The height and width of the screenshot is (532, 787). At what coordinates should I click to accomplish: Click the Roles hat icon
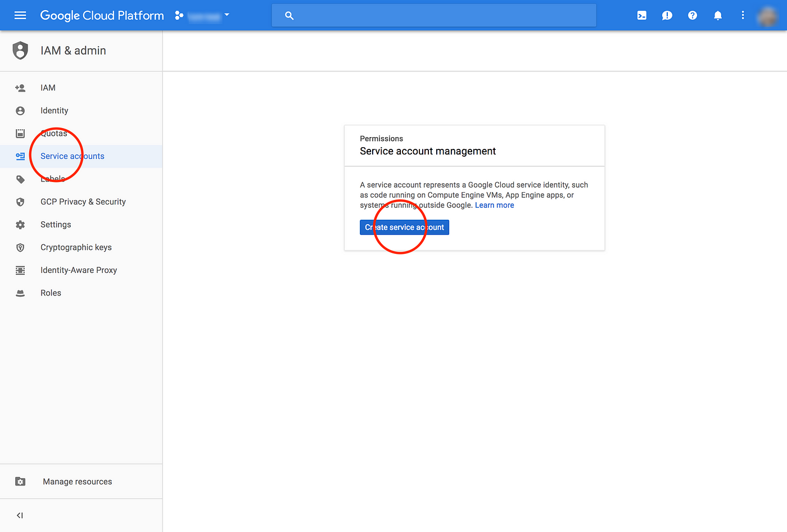(20, 293)
